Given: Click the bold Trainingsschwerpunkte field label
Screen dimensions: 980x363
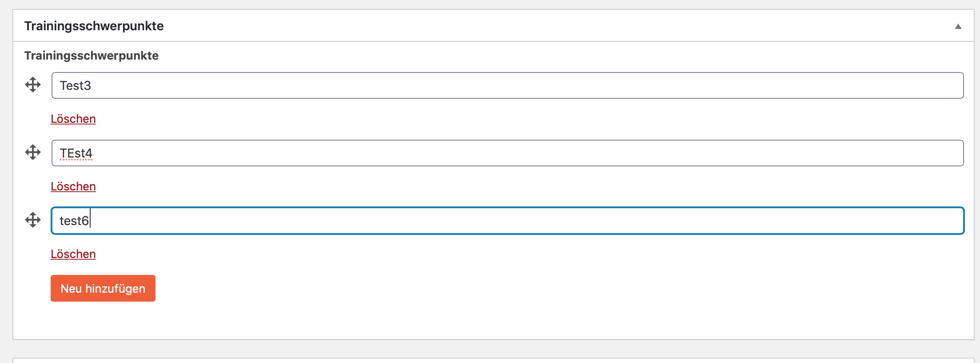Looking at the screenshot, I should pyautogui.click(x=92, y=56).
